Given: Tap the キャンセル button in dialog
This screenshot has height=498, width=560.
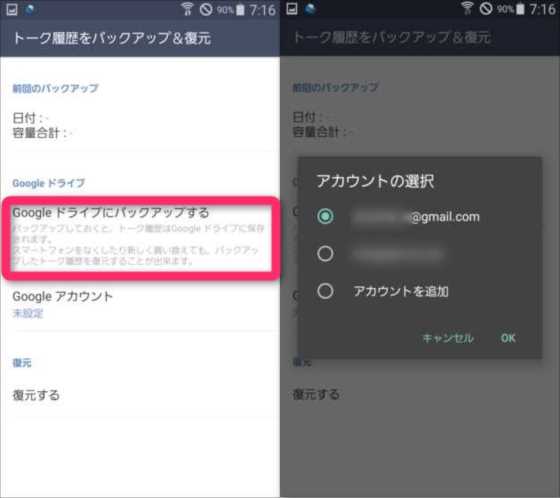Looking at the screenshot, I should pos(448,338).
